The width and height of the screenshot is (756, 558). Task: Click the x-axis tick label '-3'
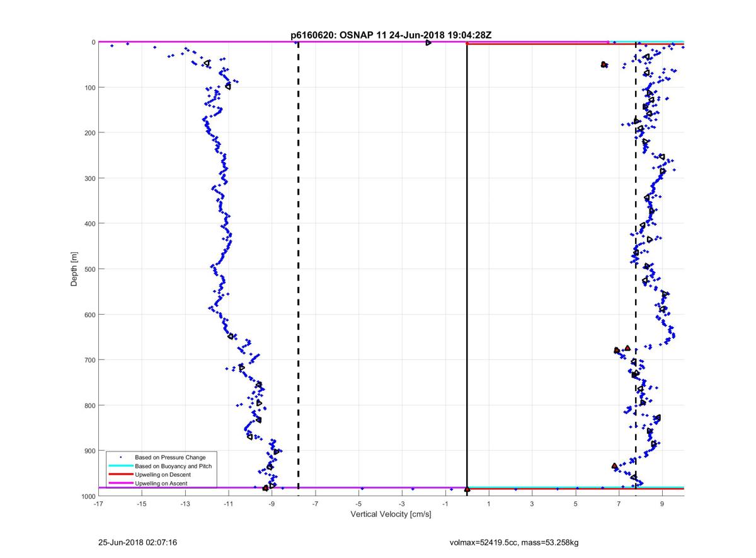[402, 504]
